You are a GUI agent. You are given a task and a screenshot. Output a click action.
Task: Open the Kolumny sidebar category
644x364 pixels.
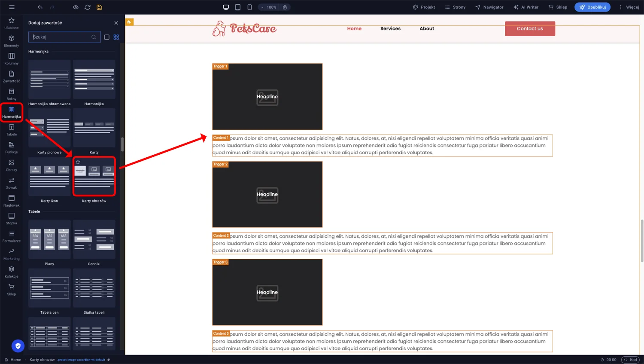(x=12, y=59)
